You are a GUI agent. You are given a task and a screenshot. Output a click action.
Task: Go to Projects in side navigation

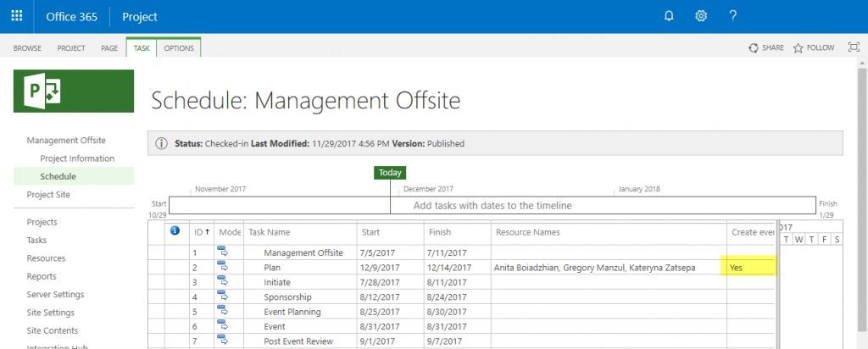click(42, 222)
